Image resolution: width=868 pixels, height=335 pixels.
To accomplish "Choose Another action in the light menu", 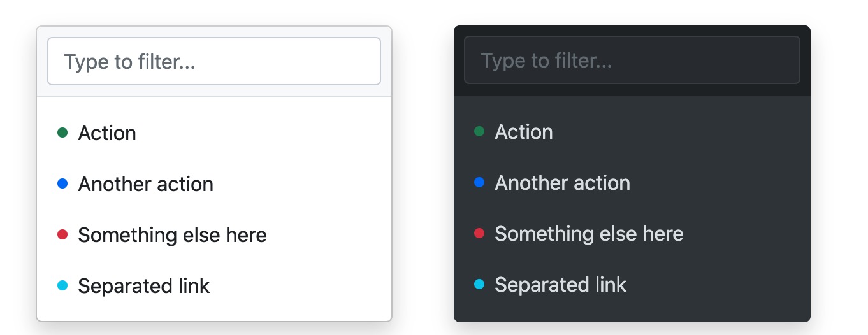I will pyautogui.click(x=145, y=184).
